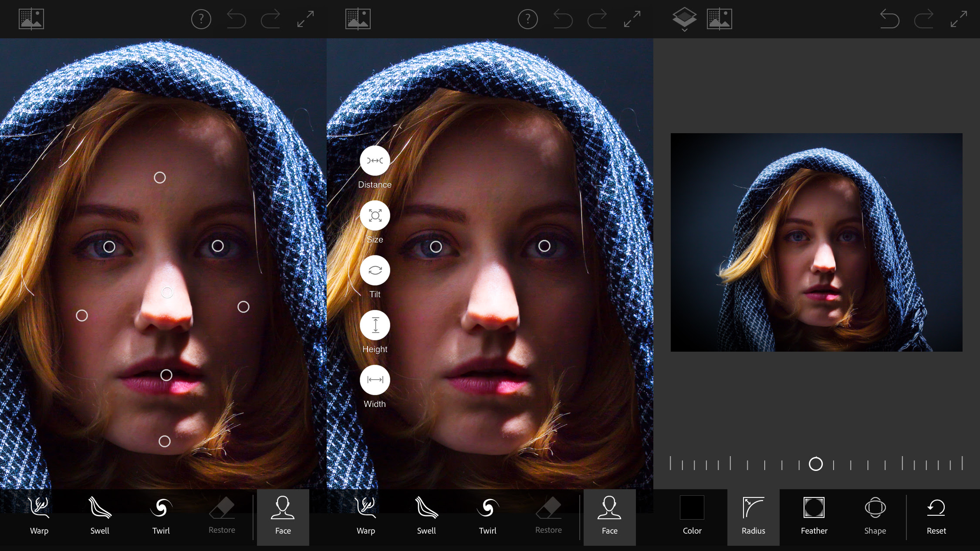Click the radius slider handle

pyautogui.click(x=816, y=464)
